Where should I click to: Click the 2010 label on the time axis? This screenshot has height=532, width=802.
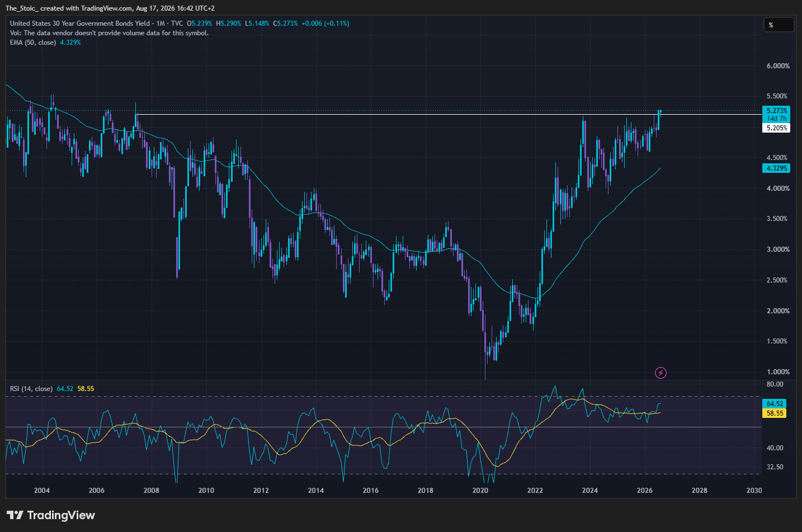pos(206,491)
